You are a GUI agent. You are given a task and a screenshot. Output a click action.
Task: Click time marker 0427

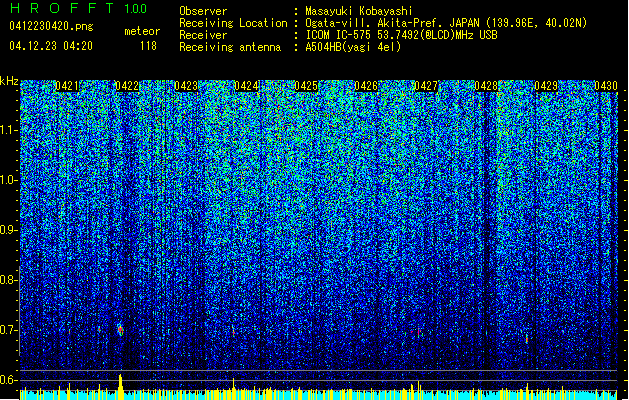pyautogui.click(x=426, y=86)
